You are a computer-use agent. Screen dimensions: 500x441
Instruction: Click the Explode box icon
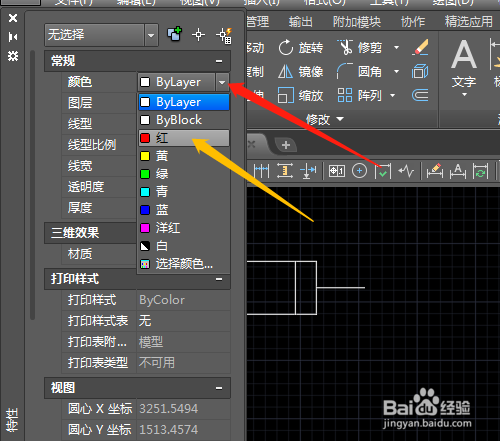click(x=420, y=71)
